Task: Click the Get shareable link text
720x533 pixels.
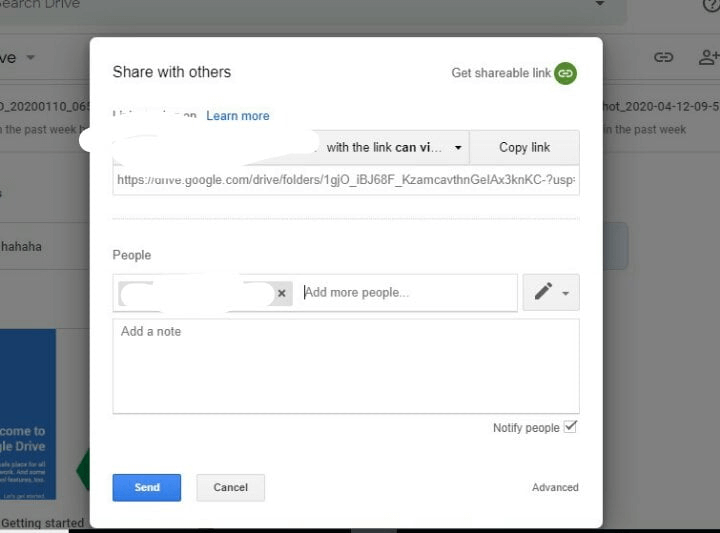Action: coord(501,73)
